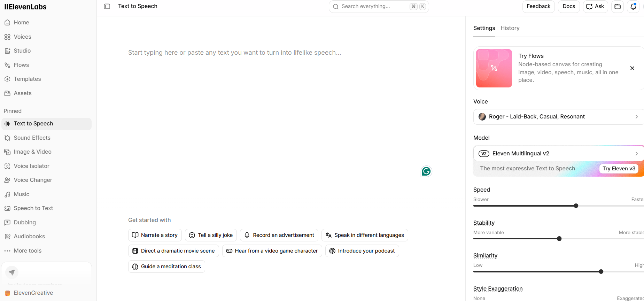Image resolution: width=644 pixels, height=301 pixels.
Task: Toggle the sidebar collapse icon
Action: coord(107,6)
